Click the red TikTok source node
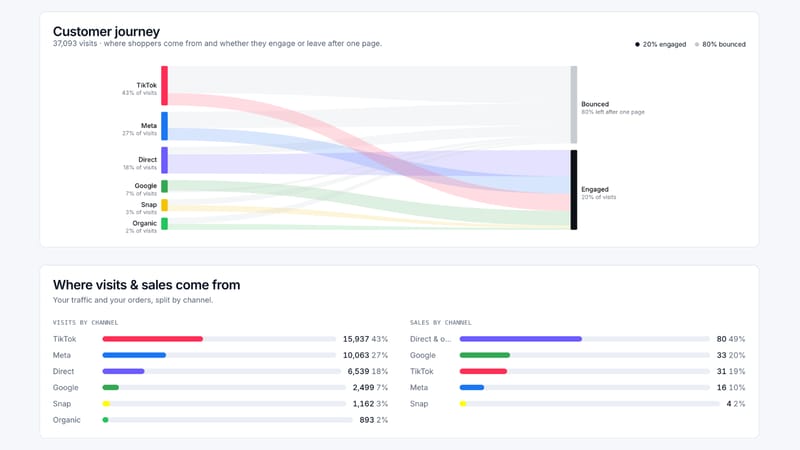The height and width of the screenshot is (450, 800). pos(164,85)
